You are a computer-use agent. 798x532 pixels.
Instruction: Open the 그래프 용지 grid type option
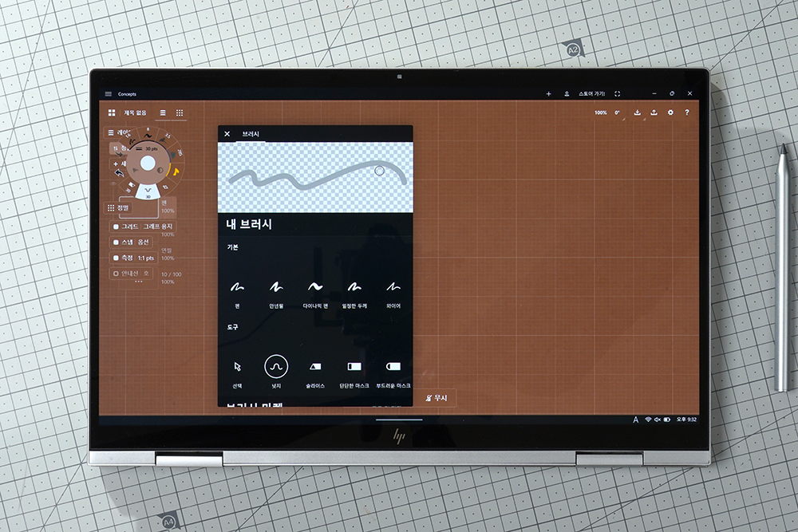coord(158,227)
